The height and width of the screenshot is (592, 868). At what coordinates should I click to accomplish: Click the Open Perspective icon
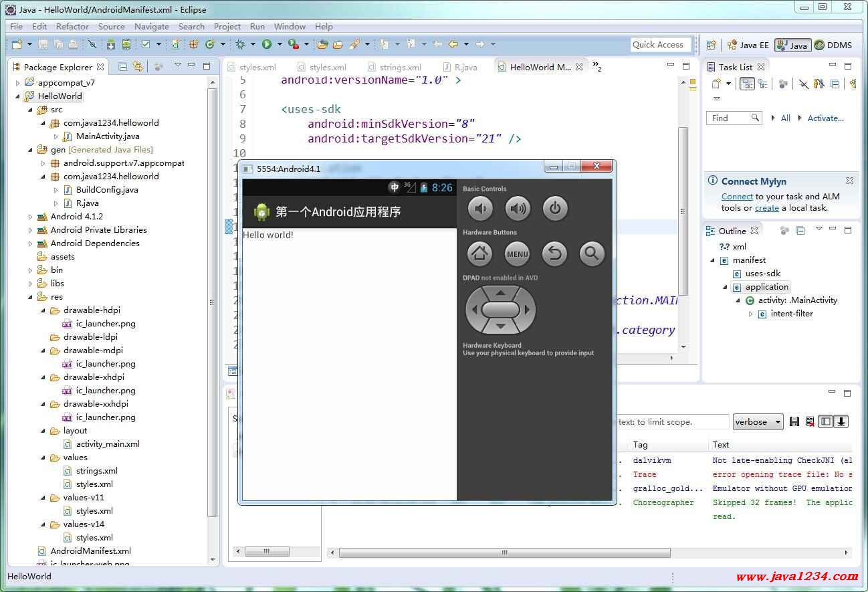[712, 45]
